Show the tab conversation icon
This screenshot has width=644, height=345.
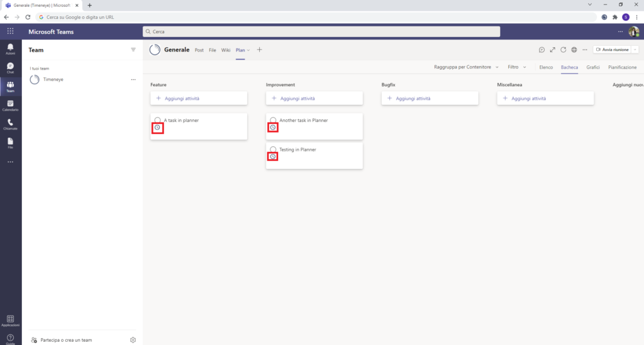541,50
